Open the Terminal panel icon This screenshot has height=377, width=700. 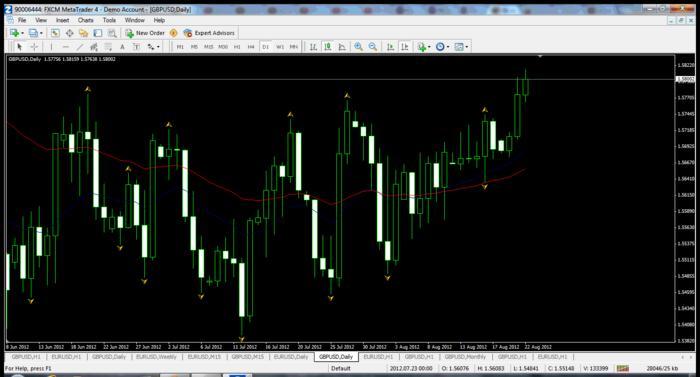(98, 33)
